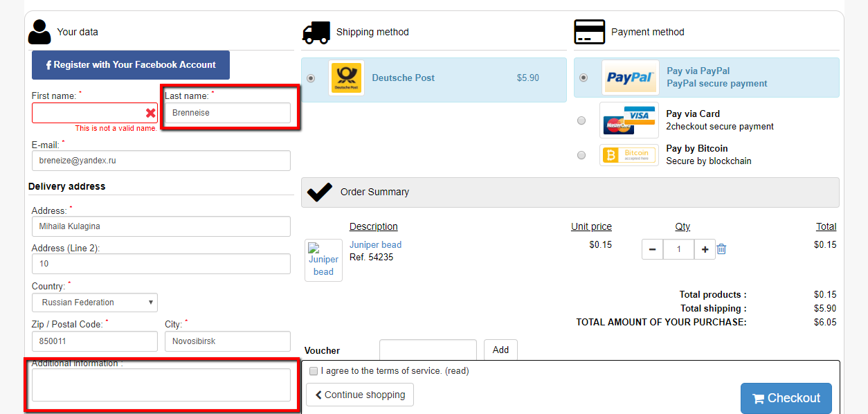Select the Deutsche Post shipping radio button

311,78
